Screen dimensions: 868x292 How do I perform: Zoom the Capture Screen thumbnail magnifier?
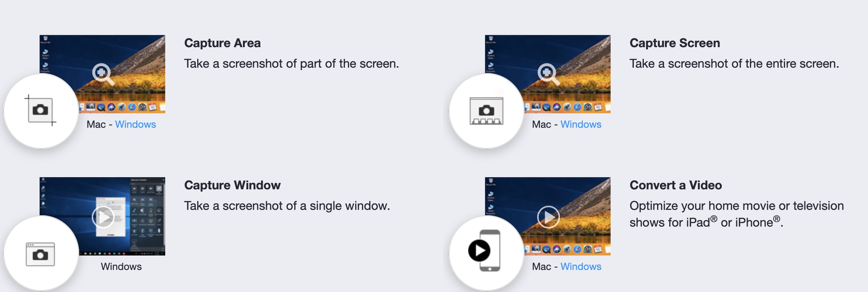click(549, 74)
